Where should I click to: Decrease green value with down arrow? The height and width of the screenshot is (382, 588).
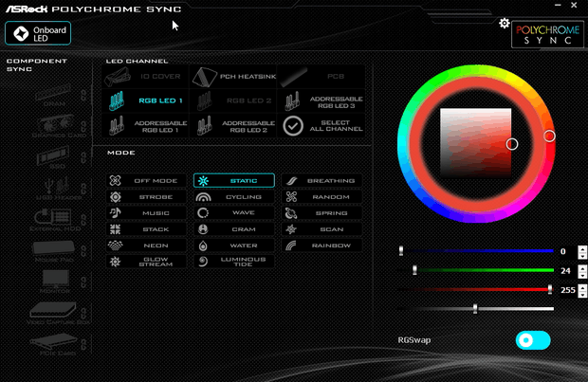click(582, 274)
